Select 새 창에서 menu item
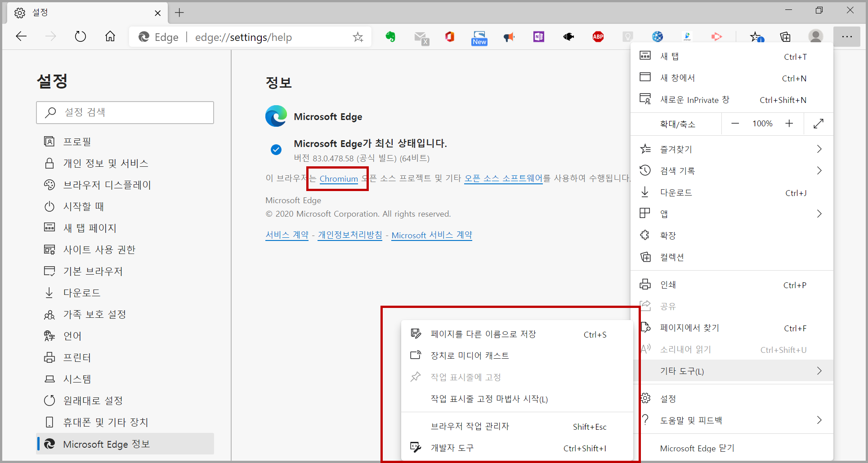This screenshot has width=868, height=463. [x=732, y=78]
